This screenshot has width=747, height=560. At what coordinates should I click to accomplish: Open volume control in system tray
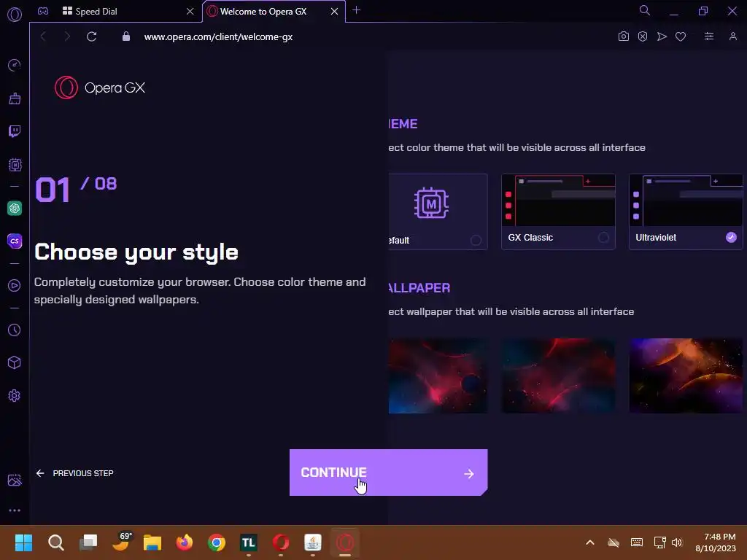point(676,542)
